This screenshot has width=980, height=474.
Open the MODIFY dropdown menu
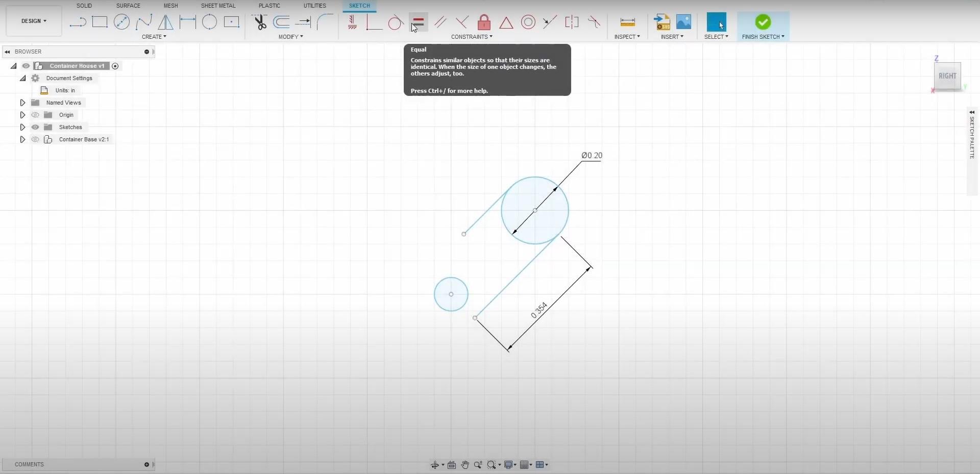[291, 37]
